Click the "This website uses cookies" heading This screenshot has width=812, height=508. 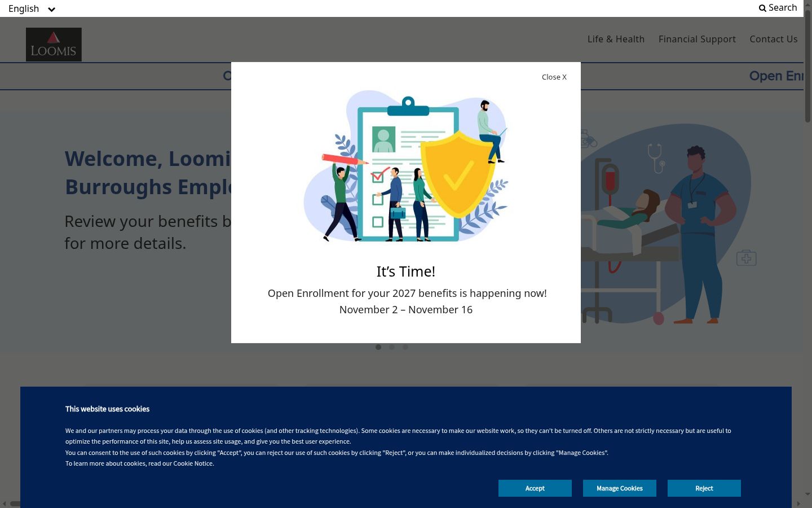click(x=107, y=409)
